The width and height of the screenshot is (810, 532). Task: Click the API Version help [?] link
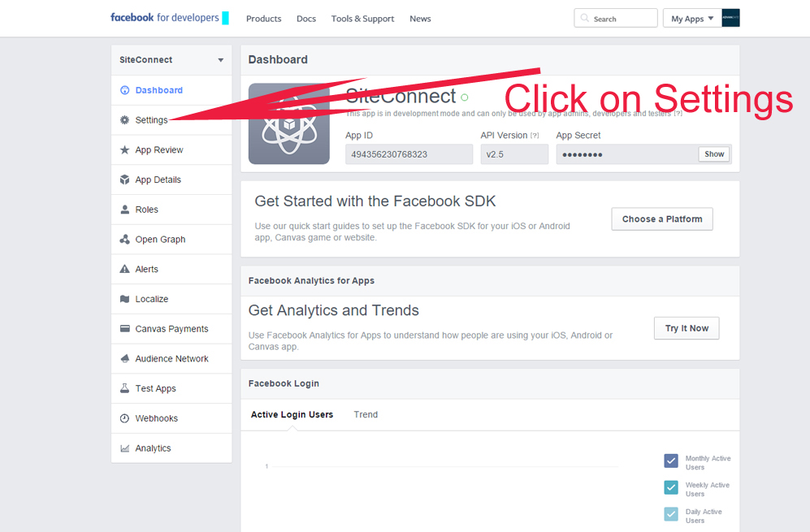point(535,136)
